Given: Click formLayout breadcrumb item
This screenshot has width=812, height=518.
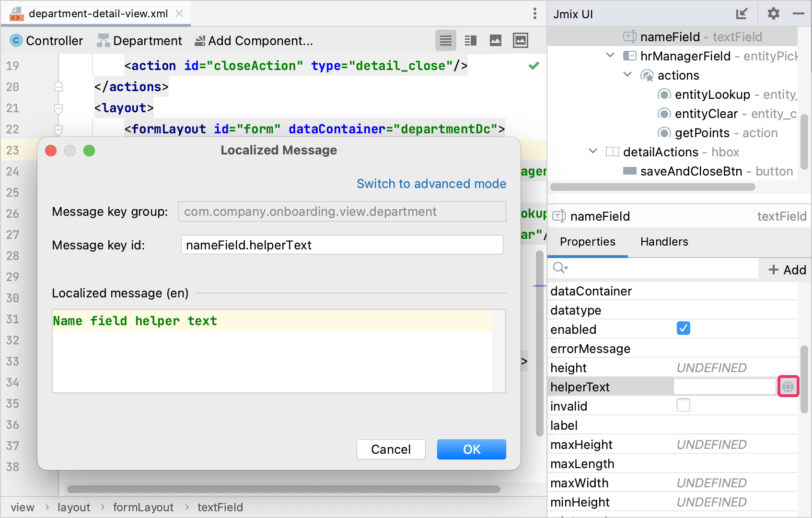Looking at the screenshot, I should tap(143, 507).
